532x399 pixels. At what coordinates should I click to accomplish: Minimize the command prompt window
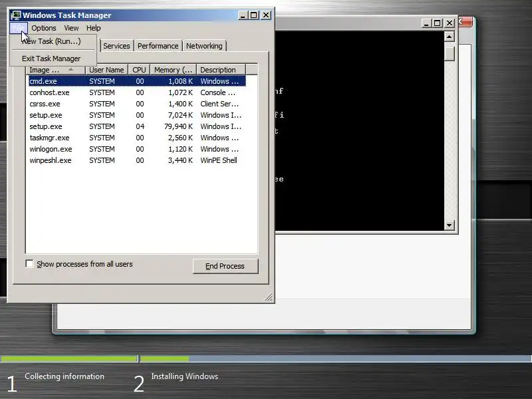(x=426, y=23)
